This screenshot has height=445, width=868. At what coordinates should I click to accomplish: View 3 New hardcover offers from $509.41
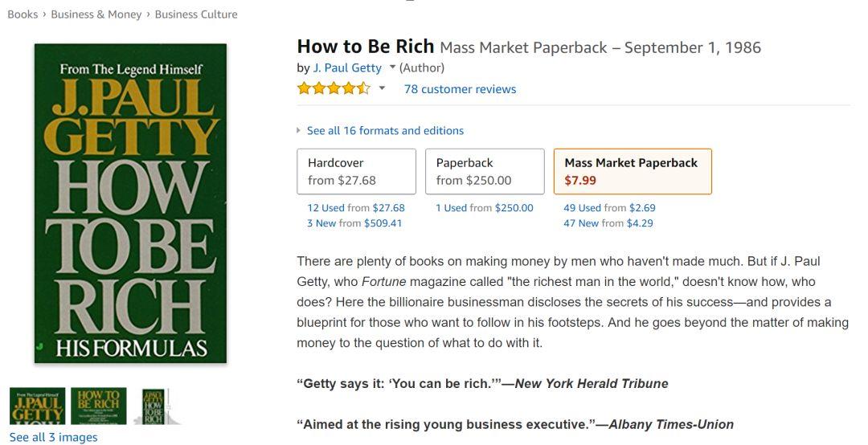click(354, 223)
